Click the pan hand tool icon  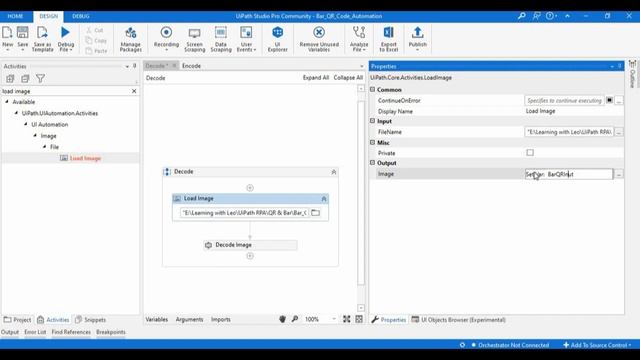282,319
